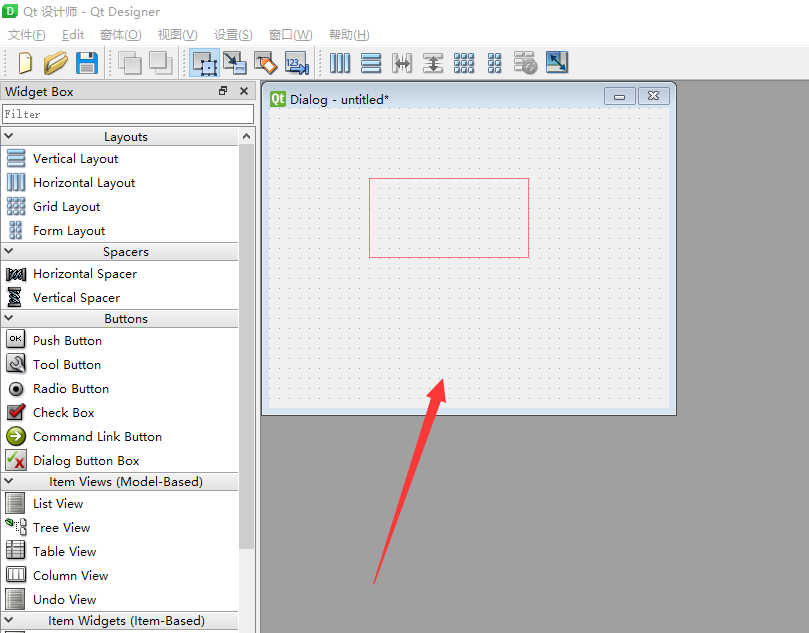Click the Bring to Front toolbar icon
Viewport: 809px width, 633px height.
click(x=160, y=63)
